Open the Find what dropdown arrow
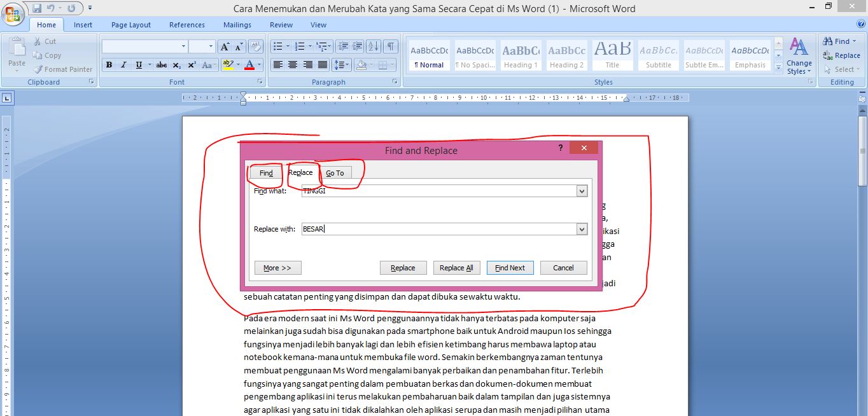 point(581,190)
